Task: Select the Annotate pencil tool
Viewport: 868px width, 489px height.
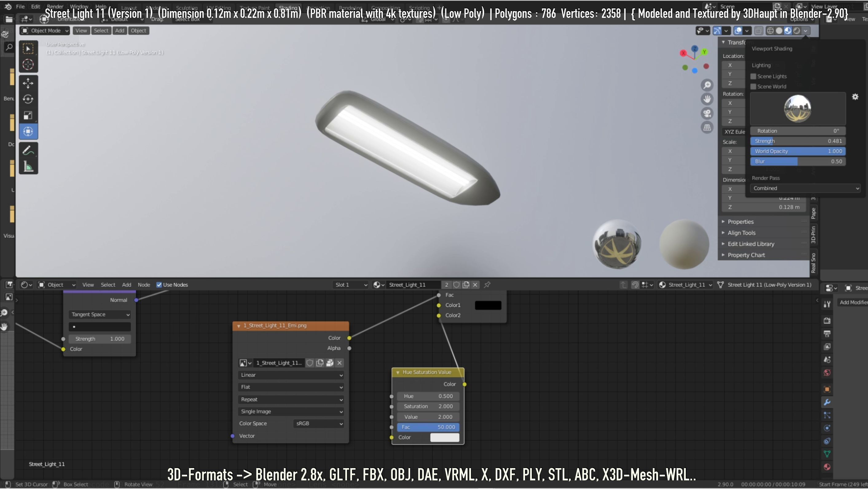Action: 28,150
